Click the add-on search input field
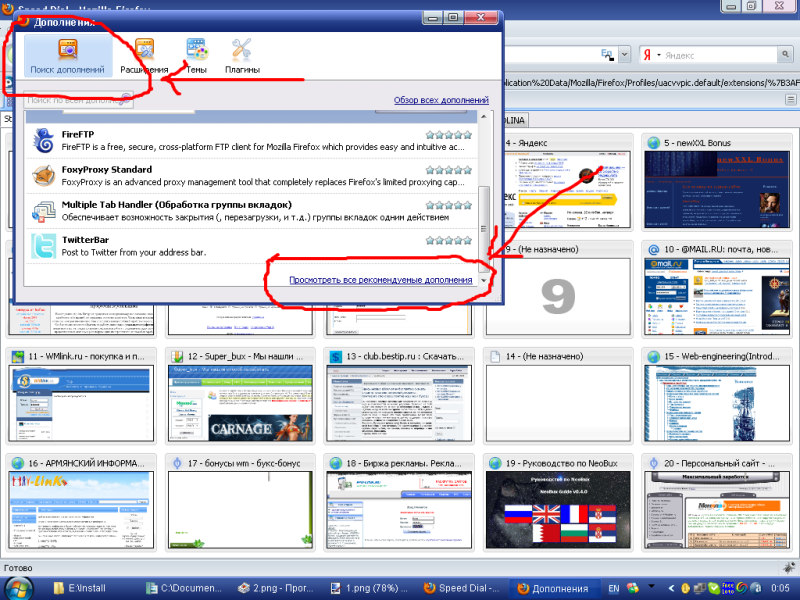The height and width of the screenshot is (600, 800). [x=79, y=100]
